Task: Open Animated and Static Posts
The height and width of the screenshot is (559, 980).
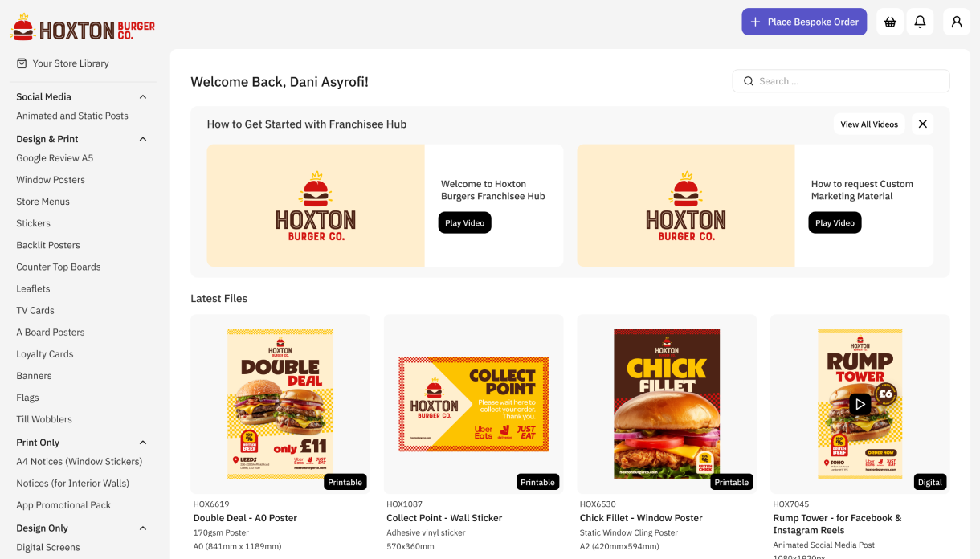Action: coord(72,116)
